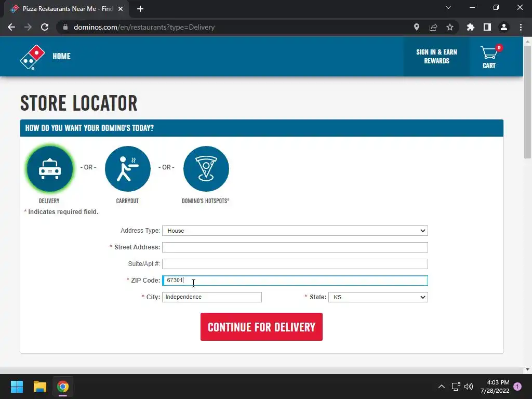Image resolution: width=532 pixels, height=399 pixels.
Task: Open the notification badge icon
Action: click(517, 387)
